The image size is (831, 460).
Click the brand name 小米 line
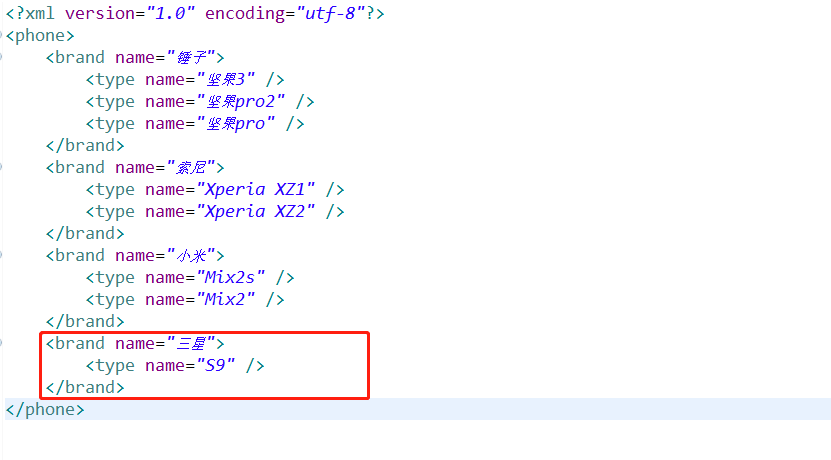pyautogui.click(x=135, y=255)
